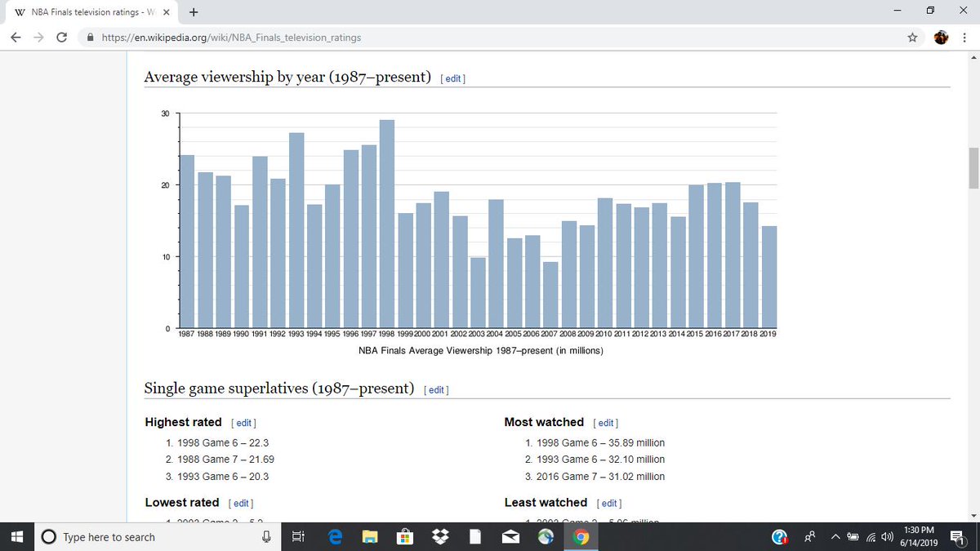The width and height of the screenshot is (980, 551).
Task: Edit the Least watched subsection
Action: (x=609, y=503)
